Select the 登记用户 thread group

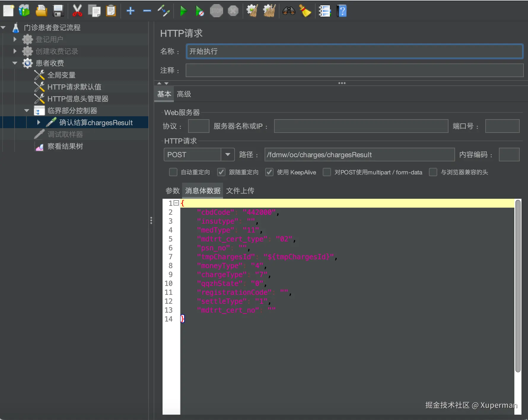coord(49,39)
